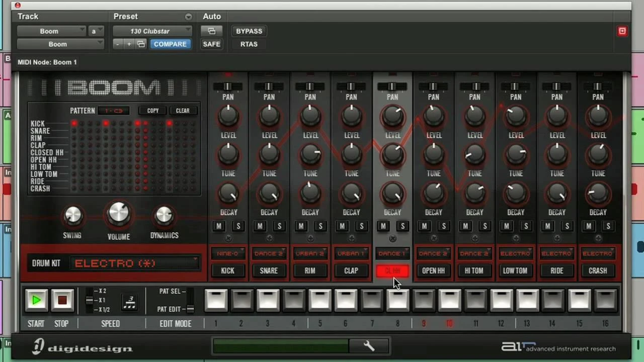Image resolution: width=644 pixels, height=362 pixels.
Task: Select the next preset with plus
Action: click(x=129, y=44)
